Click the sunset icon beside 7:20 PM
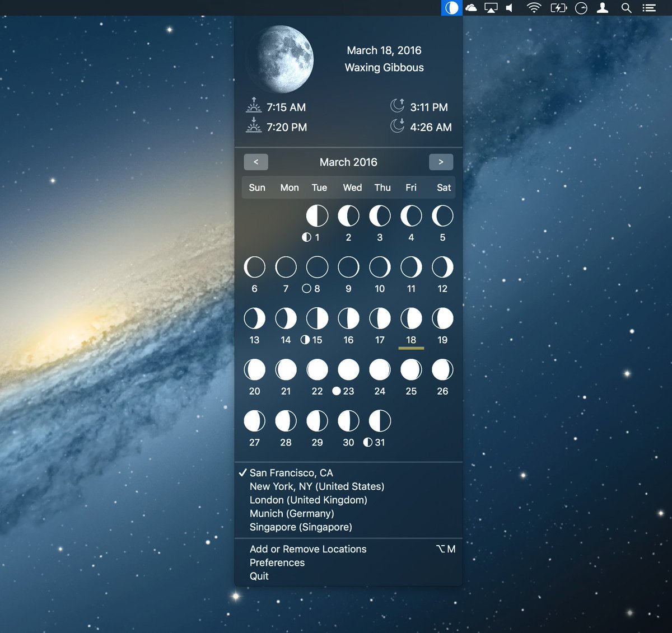This screenshot has width=672, height=633. pyautogui.click(x=253, y=125)
